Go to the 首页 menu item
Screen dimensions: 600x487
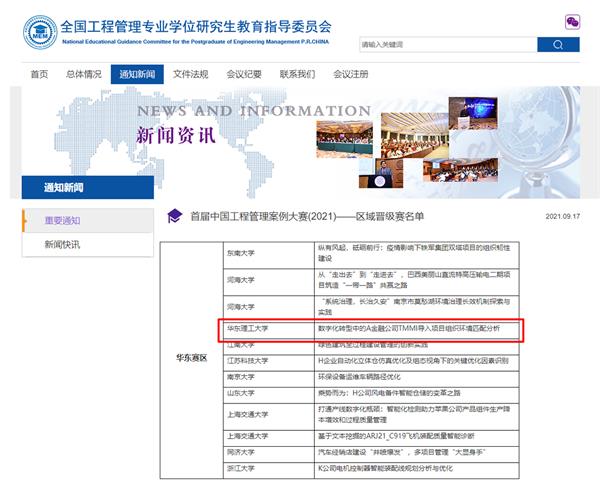pyautogui.click(x=39, y=74)
